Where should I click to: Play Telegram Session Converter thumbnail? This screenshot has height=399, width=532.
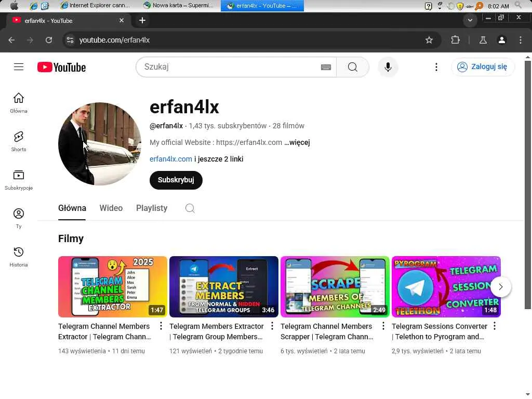(x=446, y=287)
